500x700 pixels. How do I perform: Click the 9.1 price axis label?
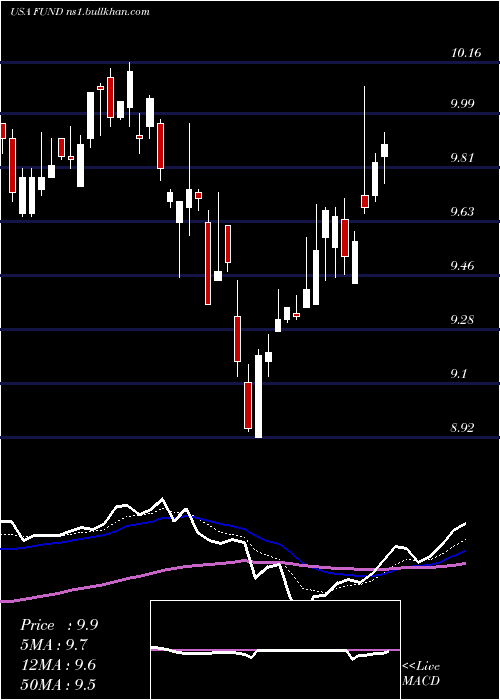(461, 374)
